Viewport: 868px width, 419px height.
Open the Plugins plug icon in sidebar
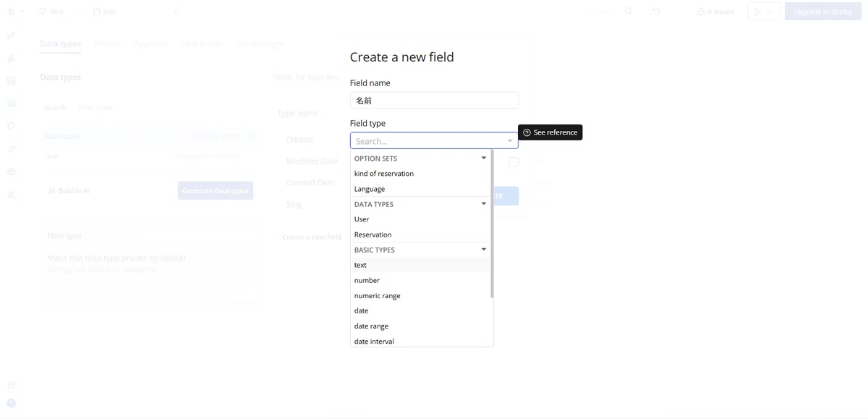(x=11, y=148)
